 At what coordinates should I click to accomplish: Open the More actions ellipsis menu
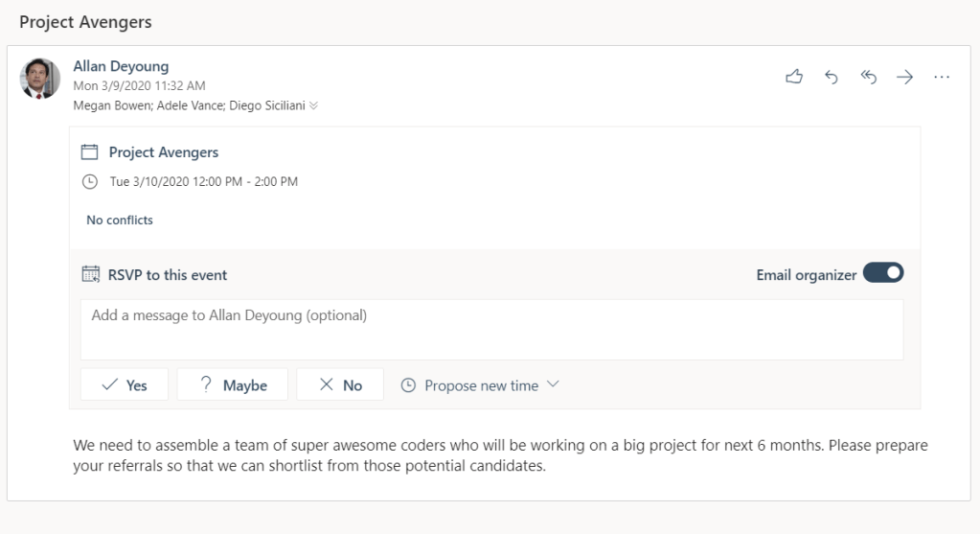[x=942, y=78]
